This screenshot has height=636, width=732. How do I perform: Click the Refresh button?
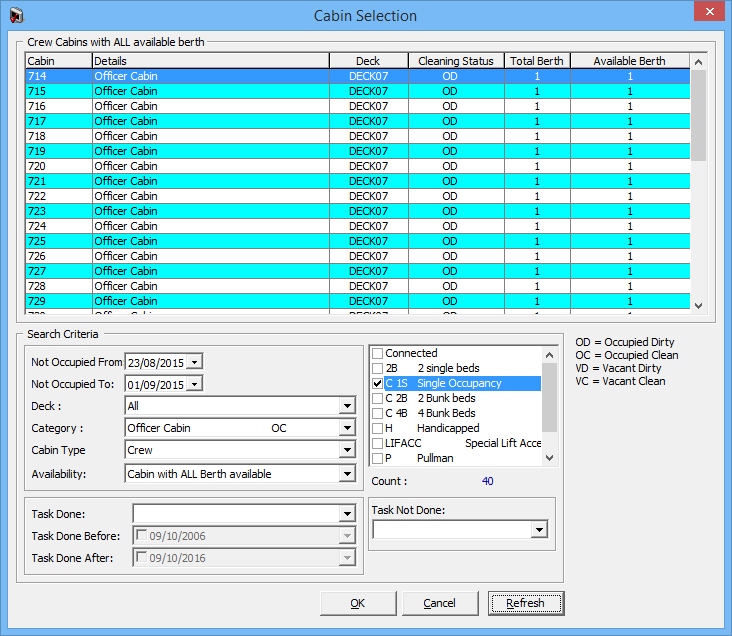point(526,603)
